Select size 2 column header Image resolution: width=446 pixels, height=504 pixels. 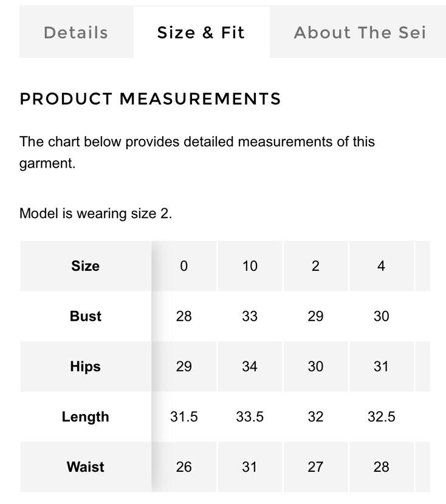[315, 266]
